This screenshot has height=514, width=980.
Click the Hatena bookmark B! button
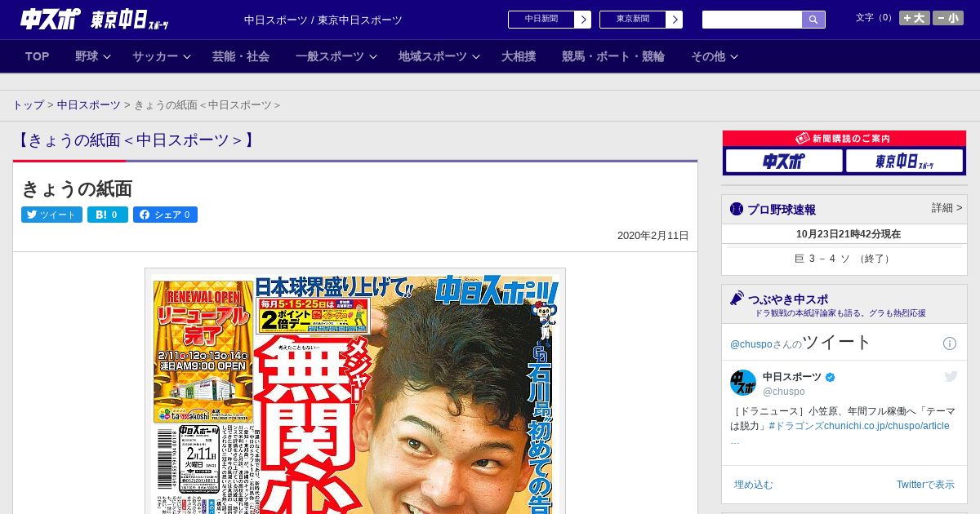coord(108,215)
